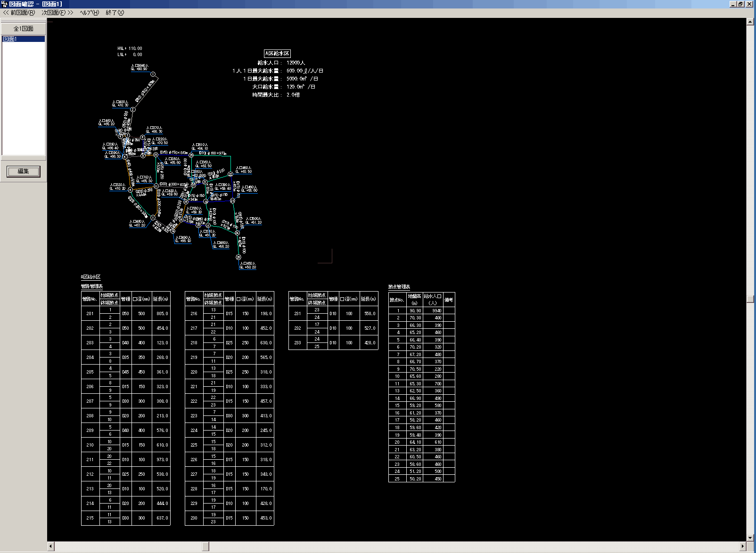Click the 給水人口 12000人 line
Viewport: 756px width, 553px height.
(x=281, y=63)
